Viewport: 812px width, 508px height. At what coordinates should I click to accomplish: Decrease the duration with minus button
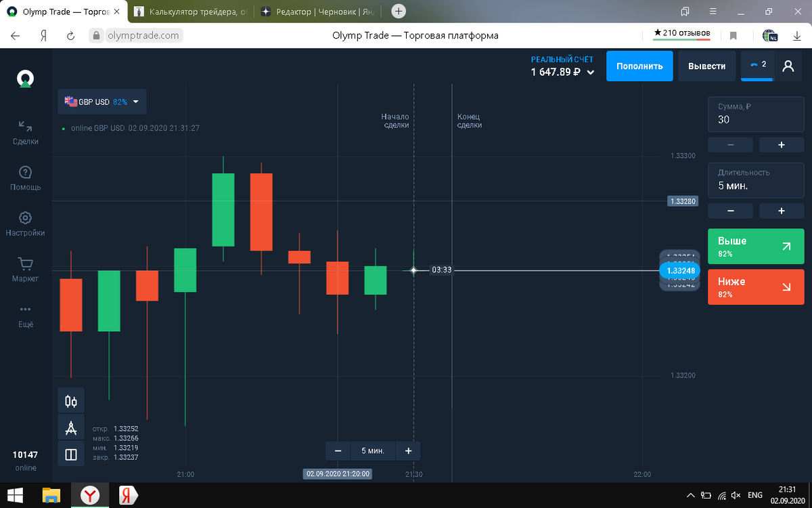pos(730,211)
